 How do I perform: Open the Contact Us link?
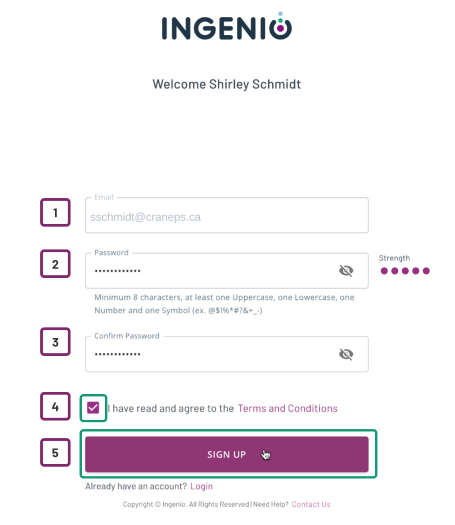coord(311,504)
